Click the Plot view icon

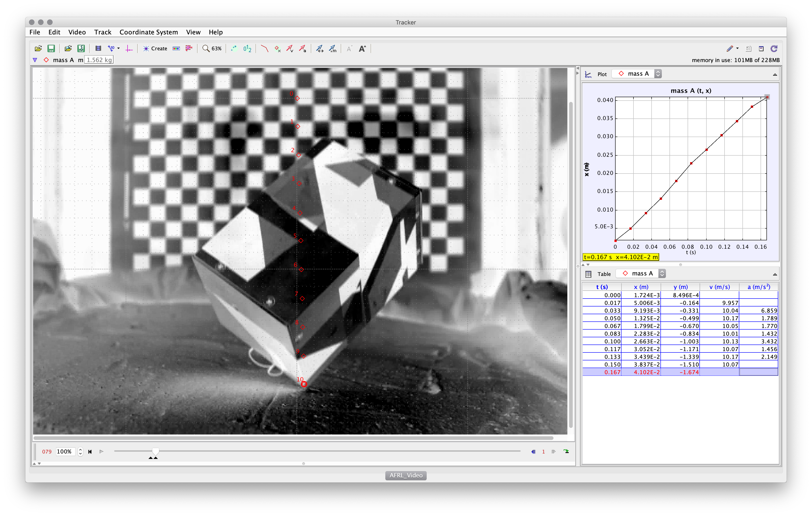588,74
